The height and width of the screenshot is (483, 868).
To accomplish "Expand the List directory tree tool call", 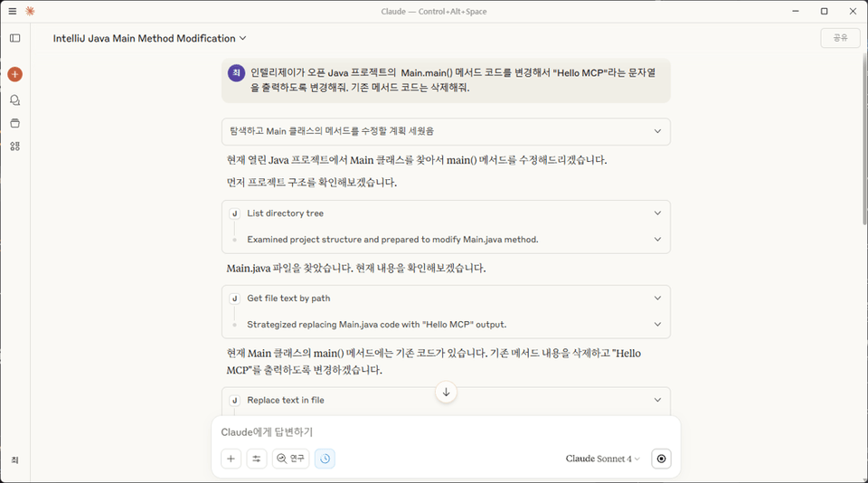I will [446, 213].
